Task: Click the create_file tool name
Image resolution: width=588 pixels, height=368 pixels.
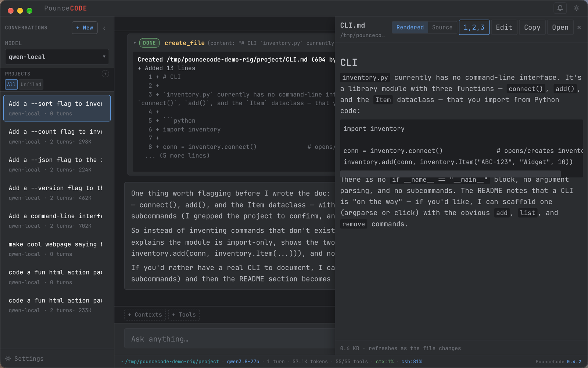Action: pos(184,43)
